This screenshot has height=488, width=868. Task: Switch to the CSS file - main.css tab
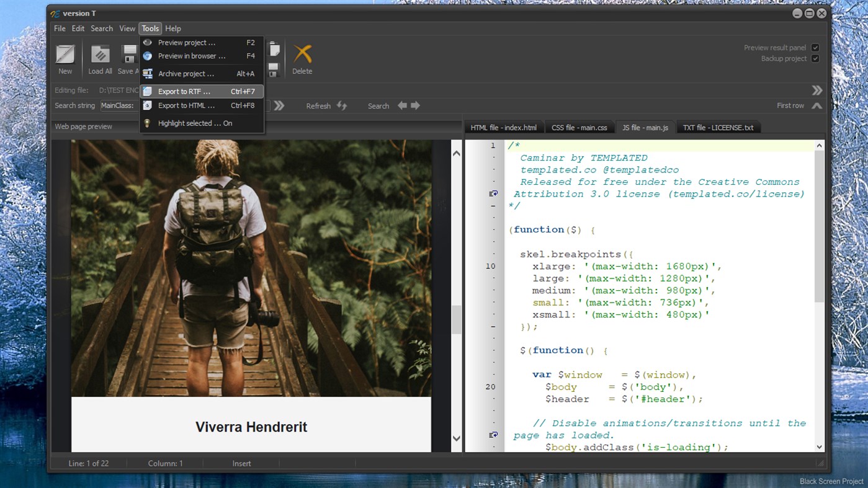point(579,128)
